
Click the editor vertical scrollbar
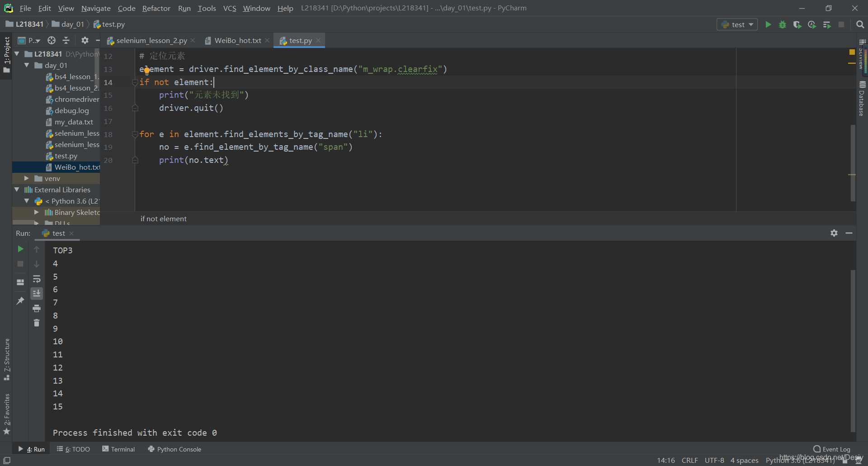[853, 163]
